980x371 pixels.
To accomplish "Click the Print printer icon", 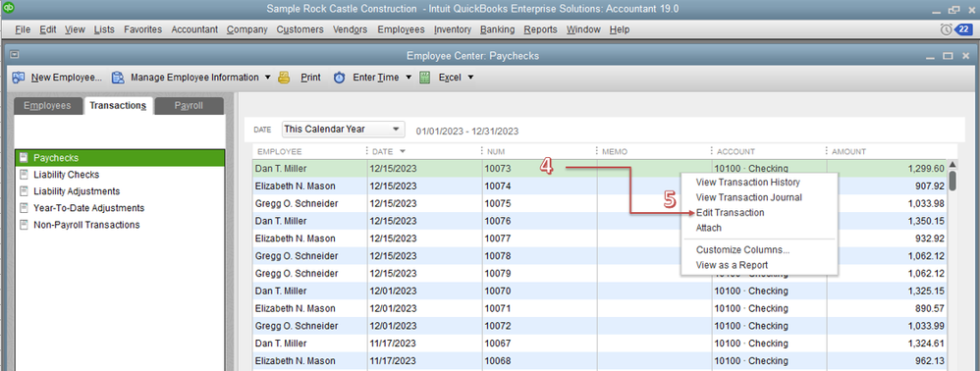I will point(285,78).
